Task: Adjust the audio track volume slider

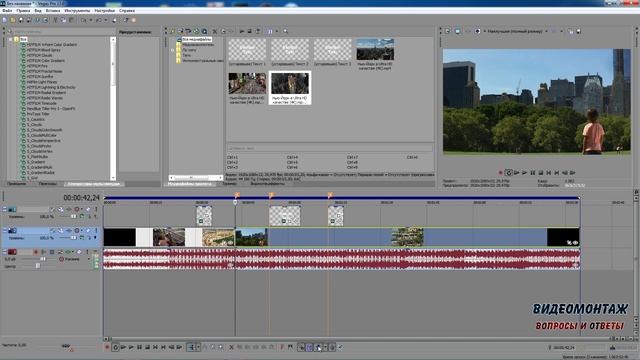Action: click(x=43, y=259)
